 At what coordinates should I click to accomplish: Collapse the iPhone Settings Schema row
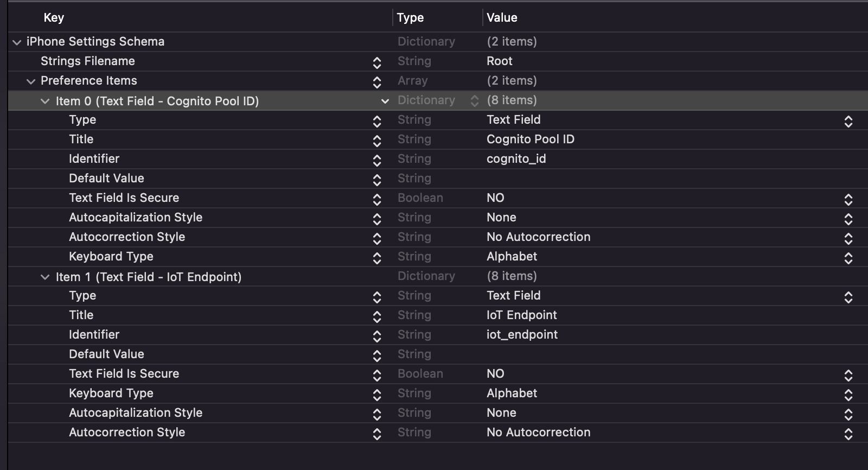tap(17, 42)
